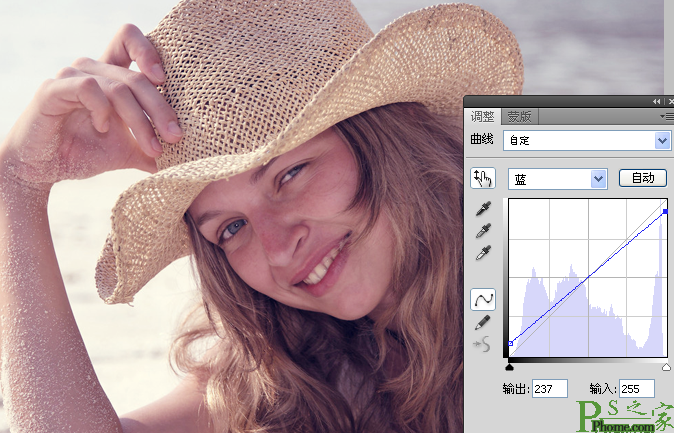The width and height of the screenshot is (674, 433).
Task: Select the lower-left curve control point
Action: 510,343
